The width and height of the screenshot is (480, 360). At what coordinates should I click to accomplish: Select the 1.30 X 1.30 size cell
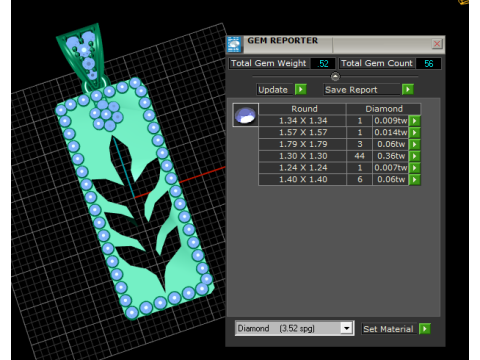pyautogui.click(x=303, y=156)
